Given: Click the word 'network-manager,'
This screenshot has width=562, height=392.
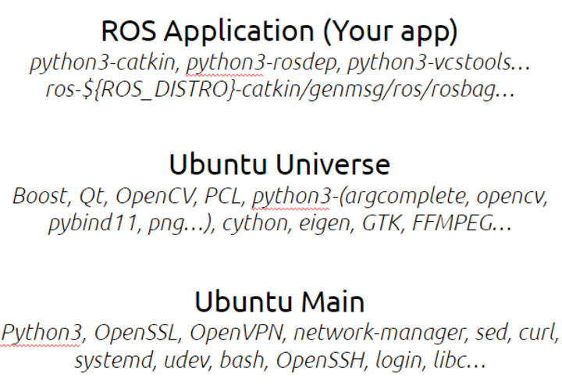Looking at the screenshot, I should click(382, 333).
